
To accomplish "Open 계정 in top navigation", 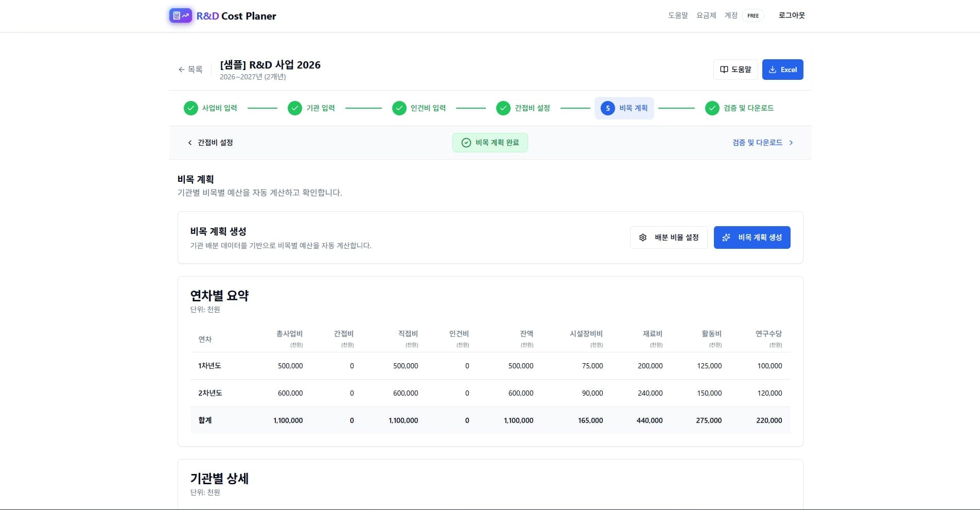I will tap(731, 15).
